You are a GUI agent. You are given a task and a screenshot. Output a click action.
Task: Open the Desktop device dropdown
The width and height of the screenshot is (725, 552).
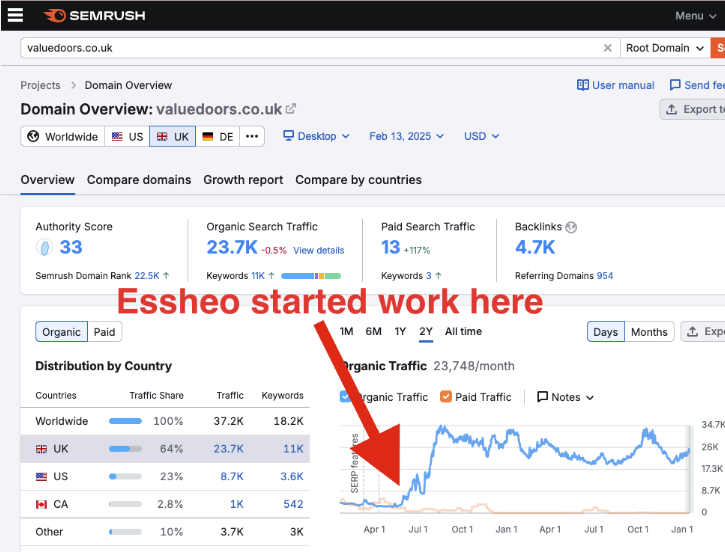(x=316, y=136)
